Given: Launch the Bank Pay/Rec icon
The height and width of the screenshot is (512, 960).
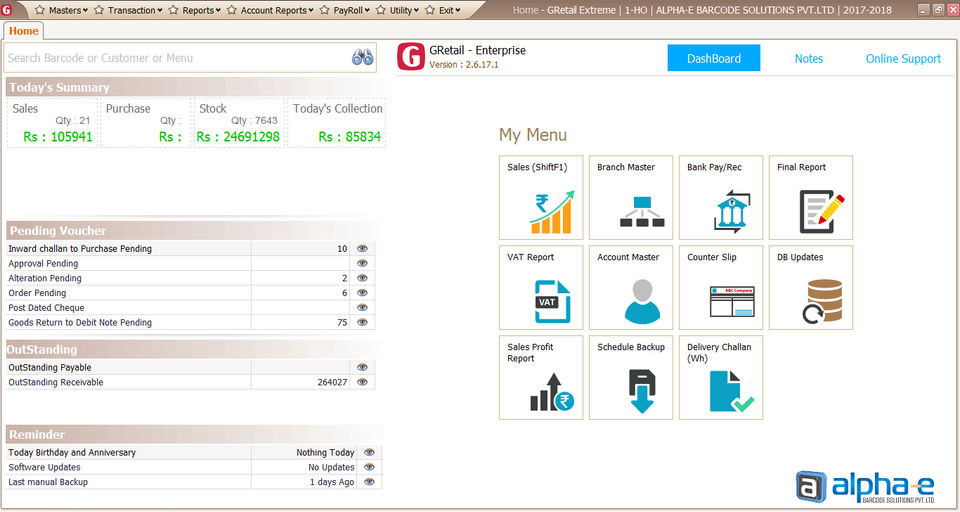Looking at the screenshot, I should coord(732,212).
